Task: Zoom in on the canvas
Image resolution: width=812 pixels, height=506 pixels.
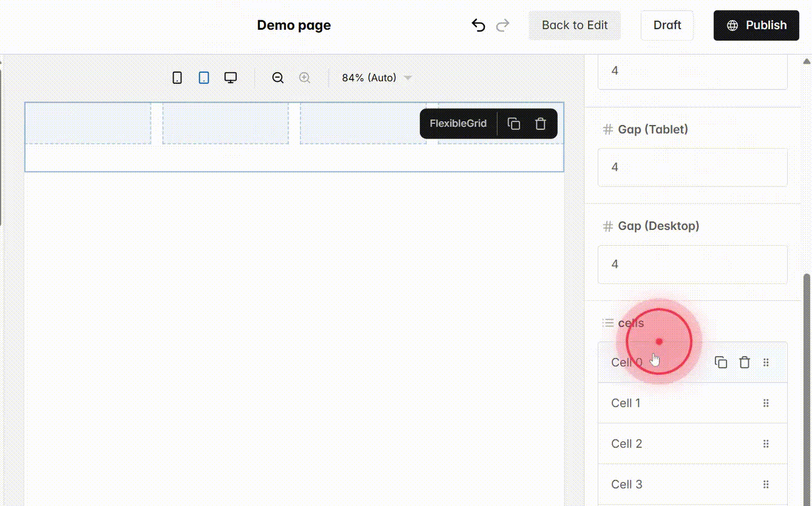Action: (304, 77)
